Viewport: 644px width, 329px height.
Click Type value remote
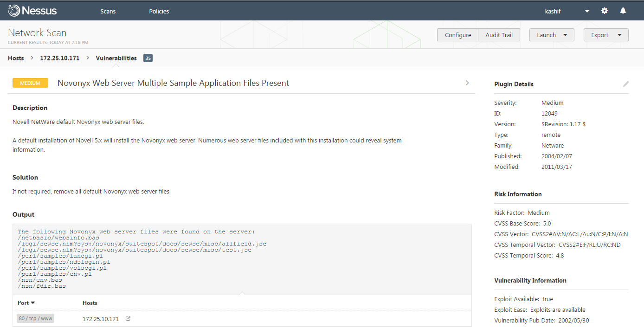[551, 135]
